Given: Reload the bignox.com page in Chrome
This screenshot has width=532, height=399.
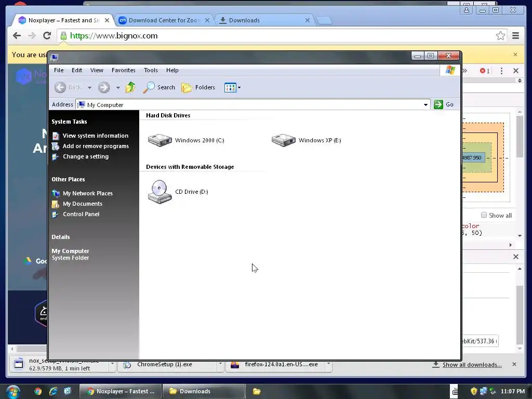Looking at the screenshot, I should click(47, 36).
